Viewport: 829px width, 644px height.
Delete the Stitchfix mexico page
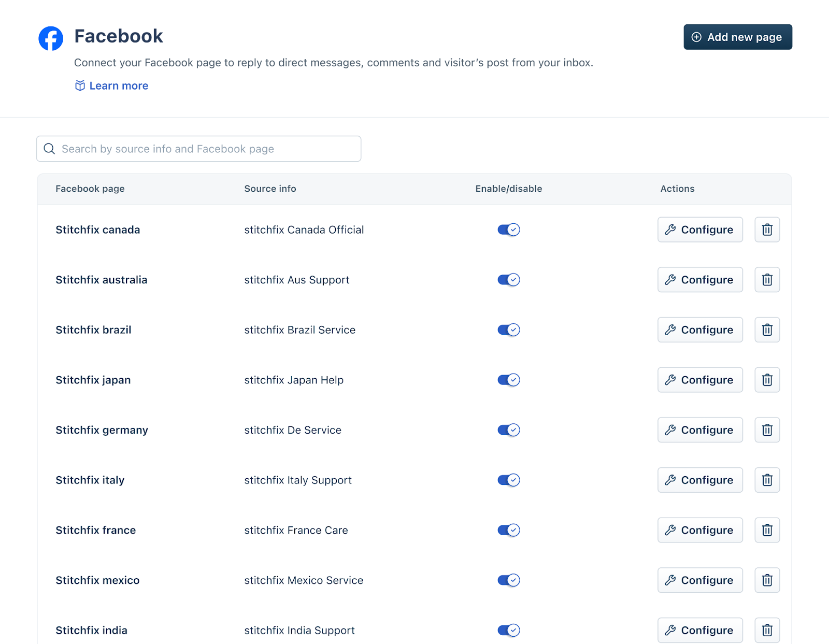(767, 580)
